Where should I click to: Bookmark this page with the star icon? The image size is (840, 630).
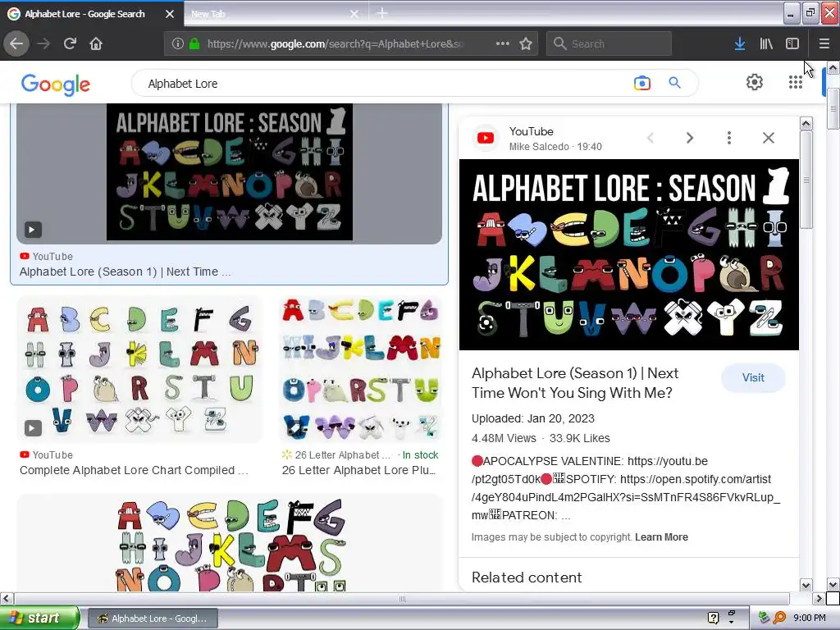[x=526, y=43]
